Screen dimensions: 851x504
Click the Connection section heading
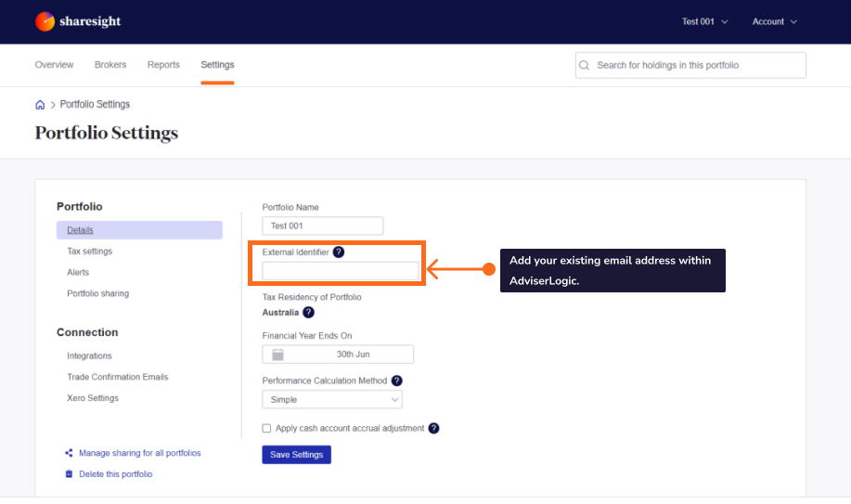[x=87, y=332]
